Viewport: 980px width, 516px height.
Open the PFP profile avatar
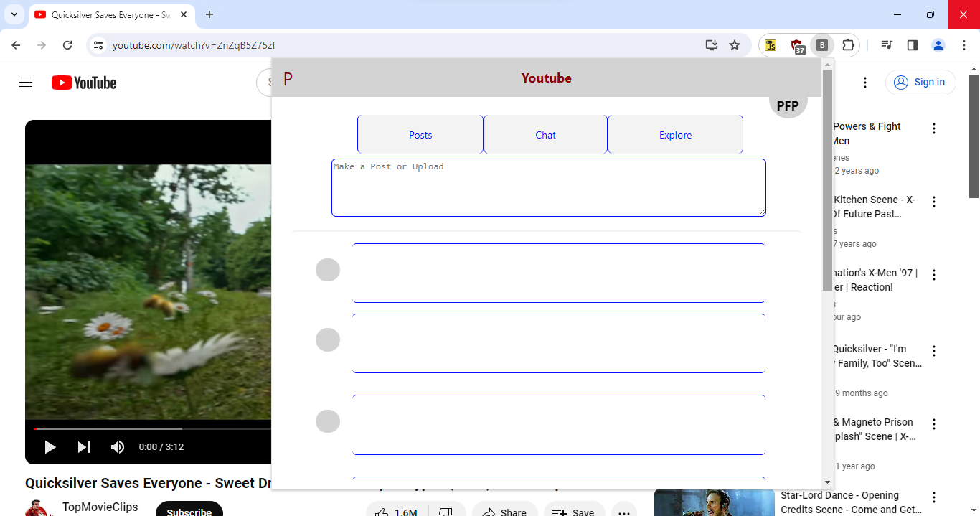tap(788, 105)
